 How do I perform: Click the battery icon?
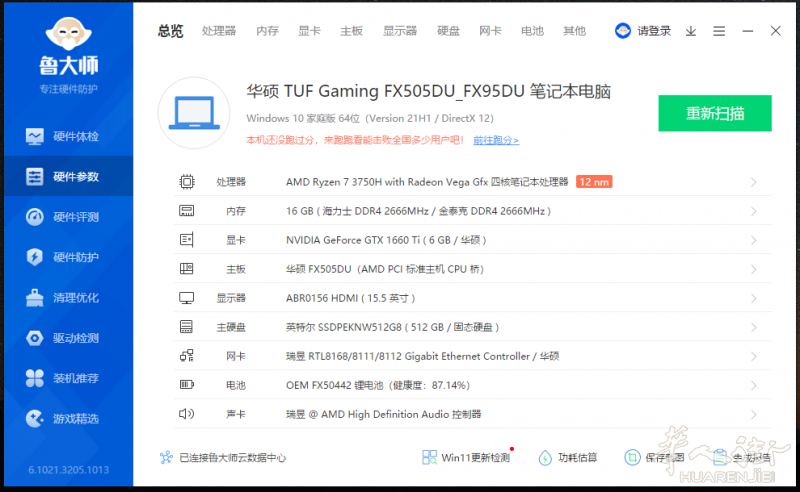(x=187, y=384)
